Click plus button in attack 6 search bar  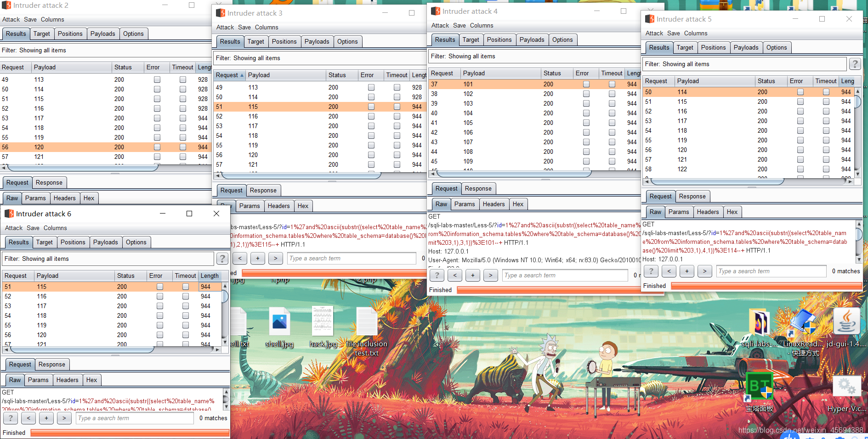click(x=46, y=418)
